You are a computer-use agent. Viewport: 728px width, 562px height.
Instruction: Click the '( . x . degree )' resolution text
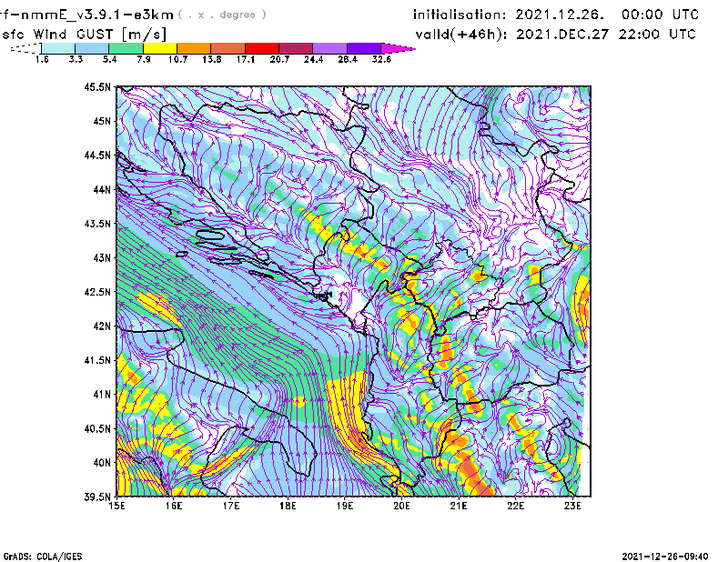[222, 15]
